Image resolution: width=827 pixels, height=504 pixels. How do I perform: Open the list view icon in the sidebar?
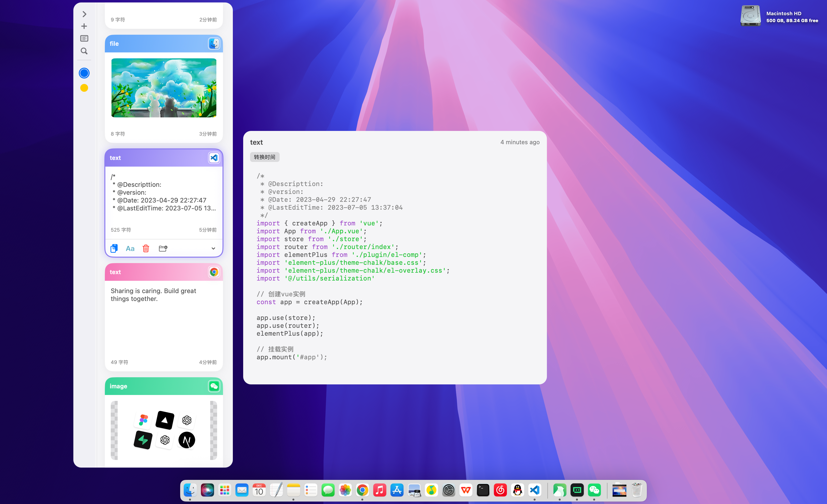pos(84,39)
